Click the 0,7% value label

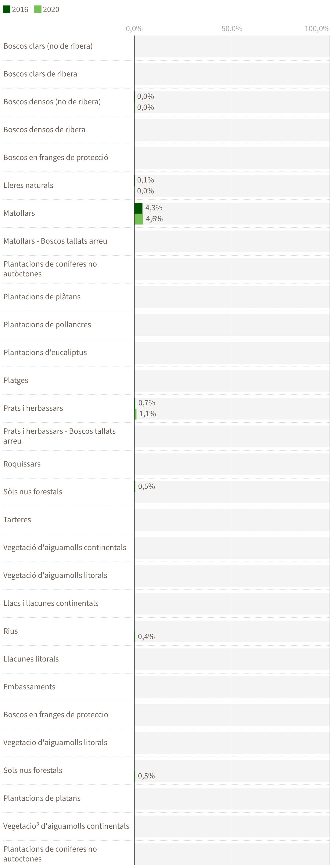coord(147,403)
